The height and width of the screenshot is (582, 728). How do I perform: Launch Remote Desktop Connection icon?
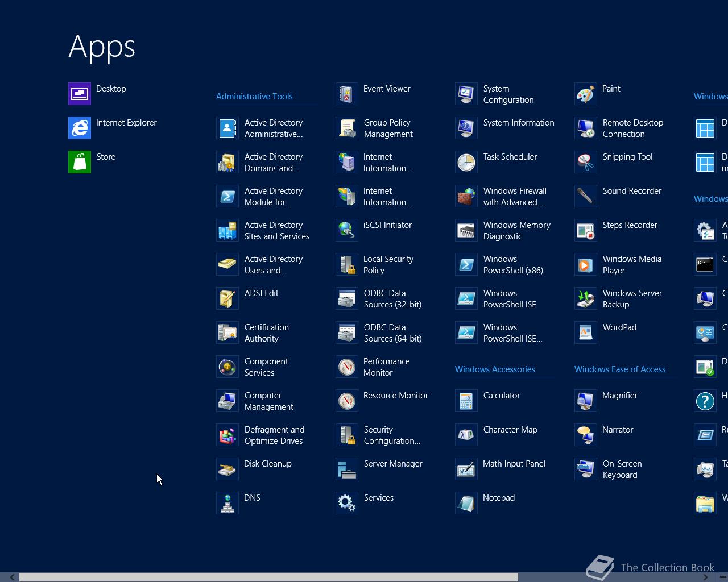coord(586,128)
